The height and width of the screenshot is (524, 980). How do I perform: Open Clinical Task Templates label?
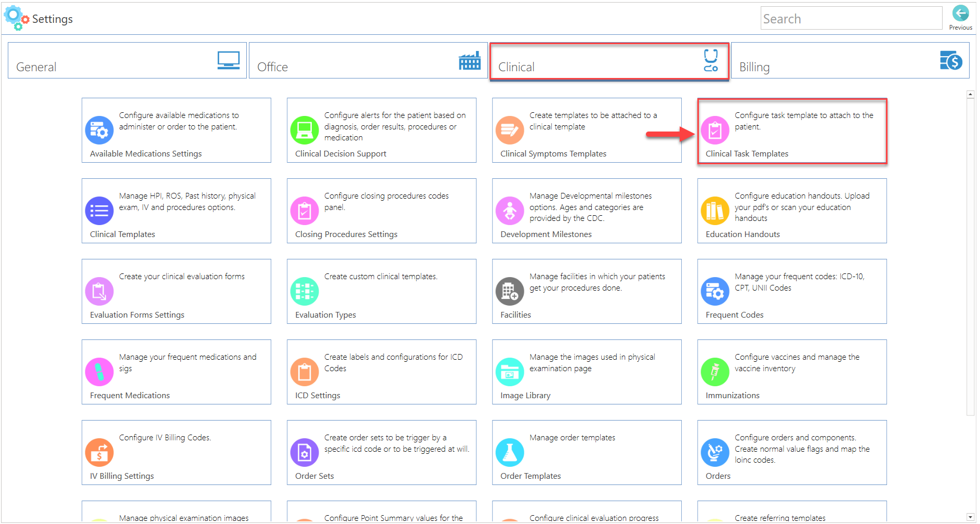(x=747, y=154)
